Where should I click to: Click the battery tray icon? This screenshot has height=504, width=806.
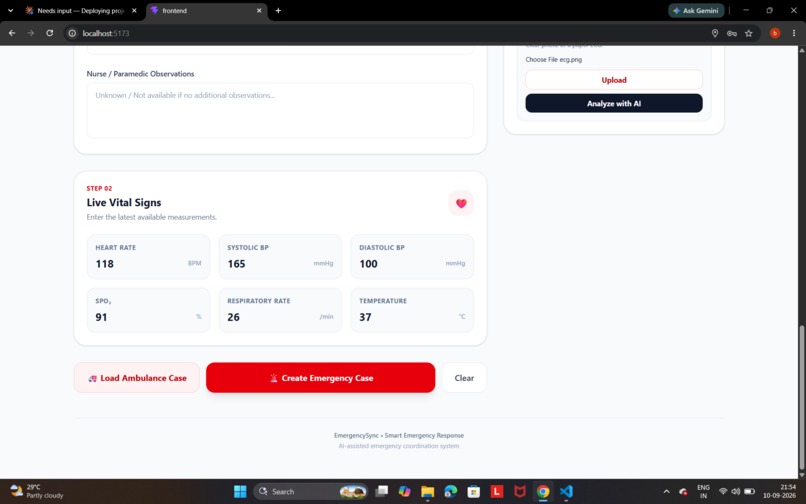749,492
